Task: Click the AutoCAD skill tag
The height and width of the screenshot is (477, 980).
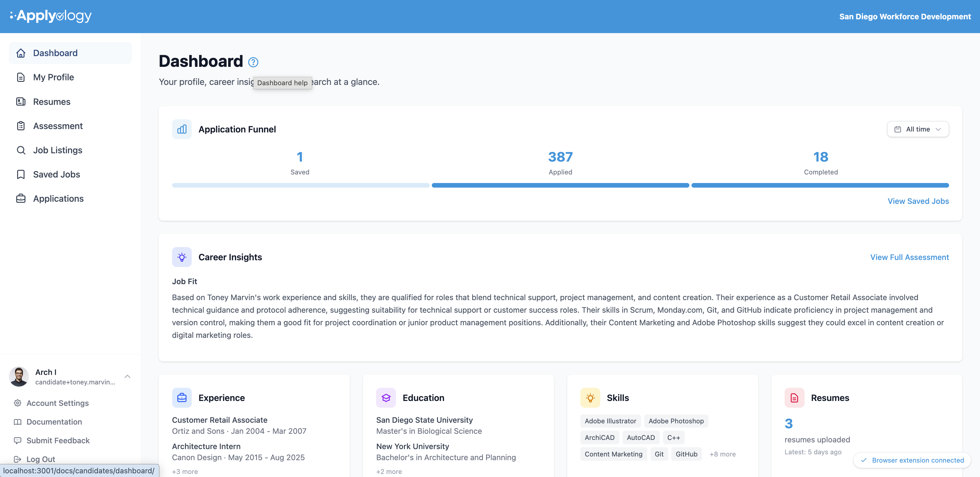Action: coord(641,437)
